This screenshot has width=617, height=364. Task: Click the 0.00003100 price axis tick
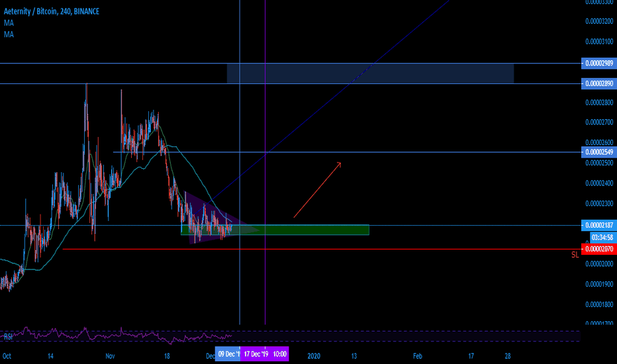click(599, 42)
